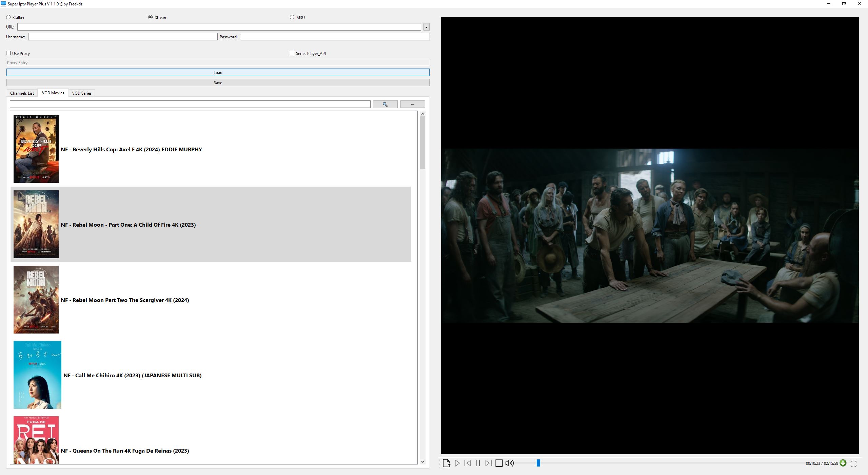Click the Load button
Screen dimensions: 868x475
coord(218,72)
